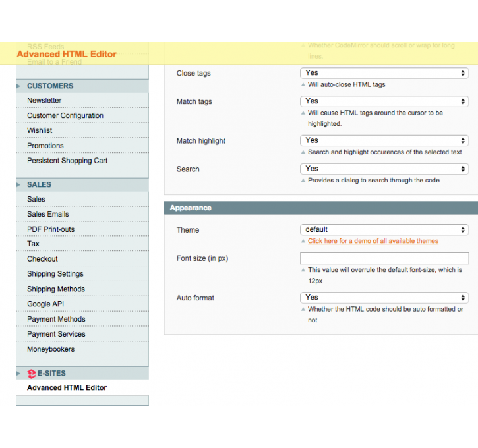478x448 pixels.
Task: Open the demo of all available themes link
Action: (x=373, y=241)
